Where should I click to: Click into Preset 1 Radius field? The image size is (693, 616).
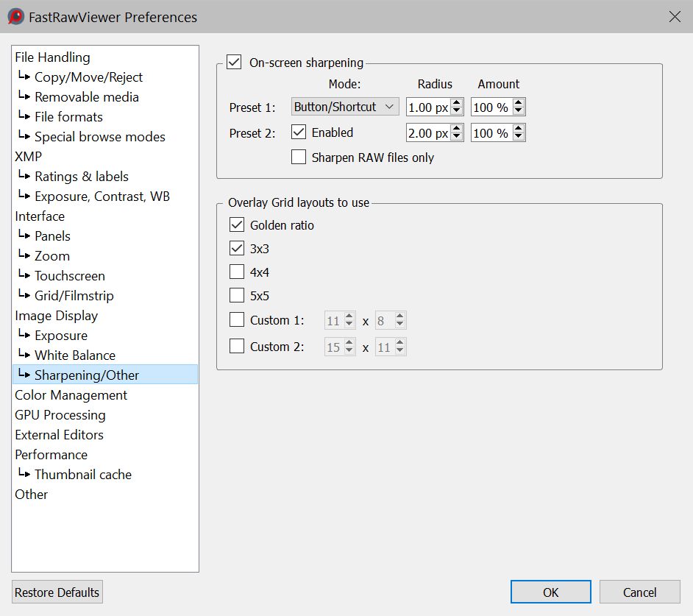coord(427,107)
